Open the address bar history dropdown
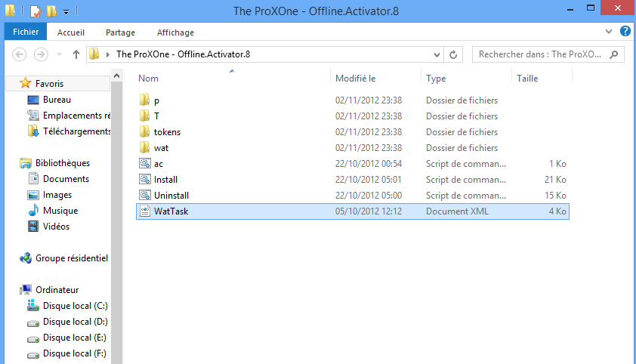This screenshot has height=364, width=636. click(437, 54)
